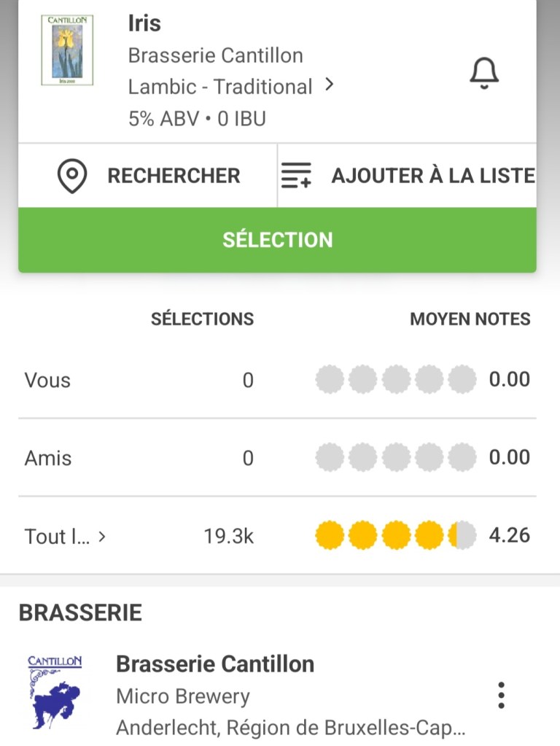The width and height of the screenshot is (560, 746).
Task: Tap the location pin icon
Action: coord(72,176)
